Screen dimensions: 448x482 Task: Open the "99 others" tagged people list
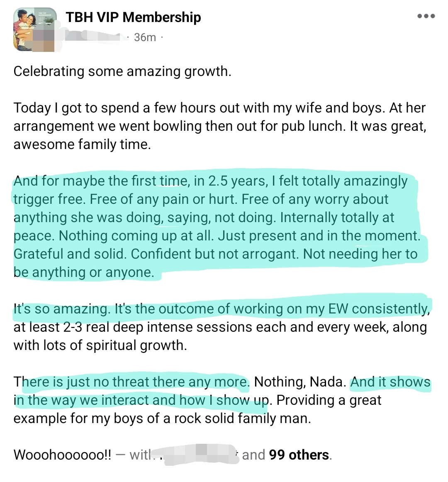(299, 455)
